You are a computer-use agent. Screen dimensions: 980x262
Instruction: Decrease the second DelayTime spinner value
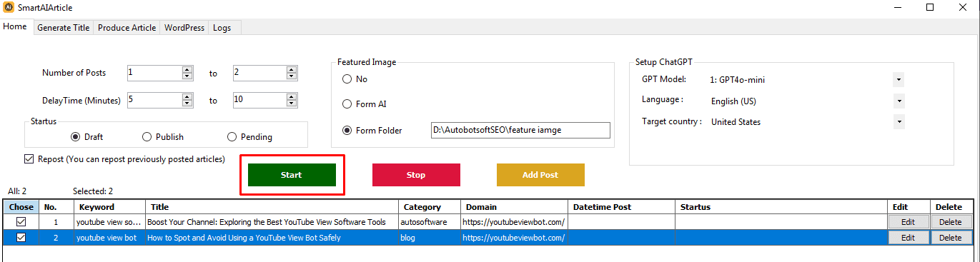pos(292,104)
